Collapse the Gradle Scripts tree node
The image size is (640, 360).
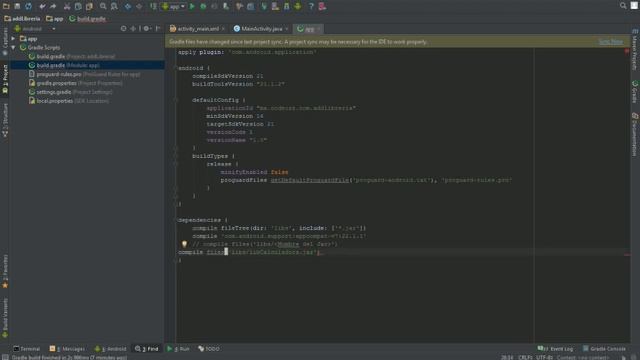point(13,48)
